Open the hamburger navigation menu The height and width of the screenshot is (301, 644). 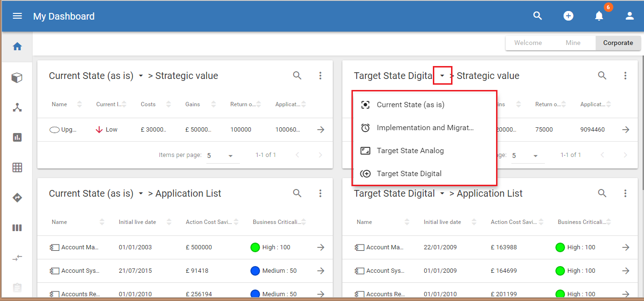17,16
